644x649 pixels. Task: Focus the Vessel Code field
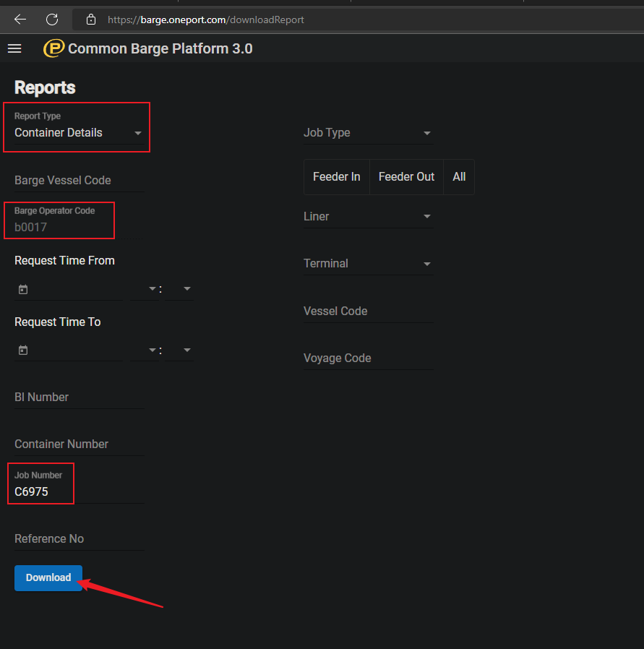tap(369, 311)
